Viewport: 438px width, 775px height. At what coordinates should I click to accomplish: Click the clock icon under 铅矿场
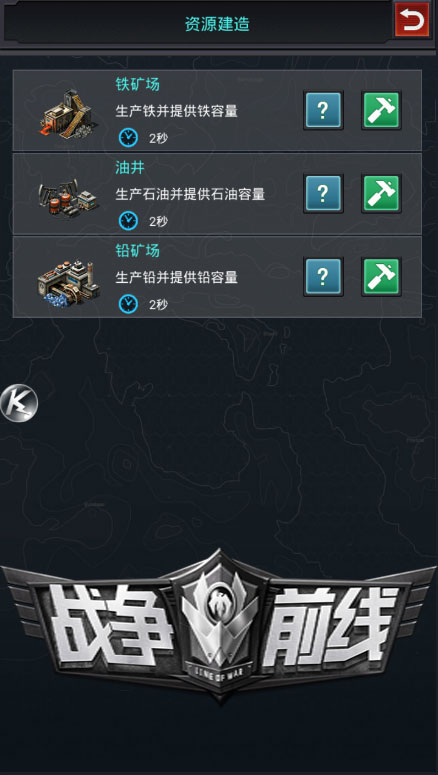pos(128,304)
